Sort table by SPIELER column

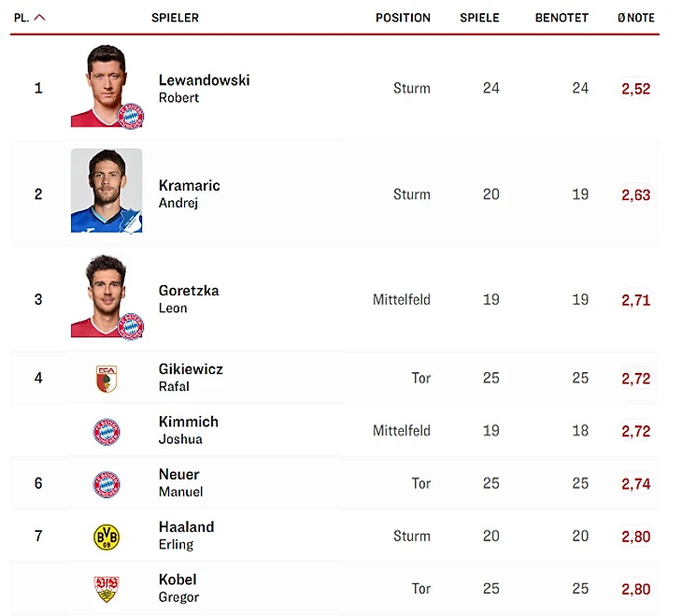[175, 18]
